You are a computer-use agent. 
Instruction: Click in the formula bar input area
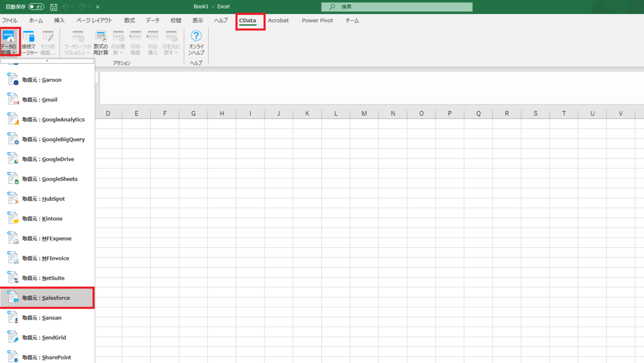click(x=371, y=87)
